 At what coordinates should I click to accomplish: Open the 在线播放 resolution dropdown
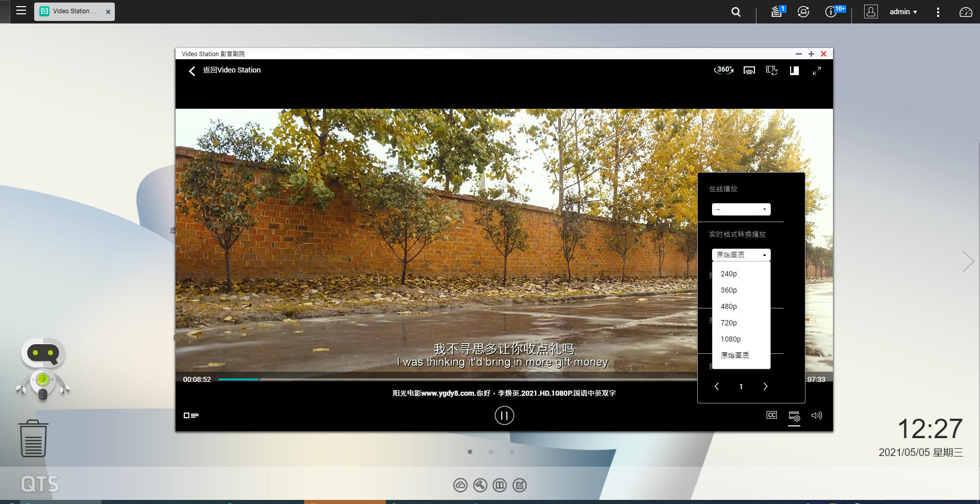coord(741,209)
